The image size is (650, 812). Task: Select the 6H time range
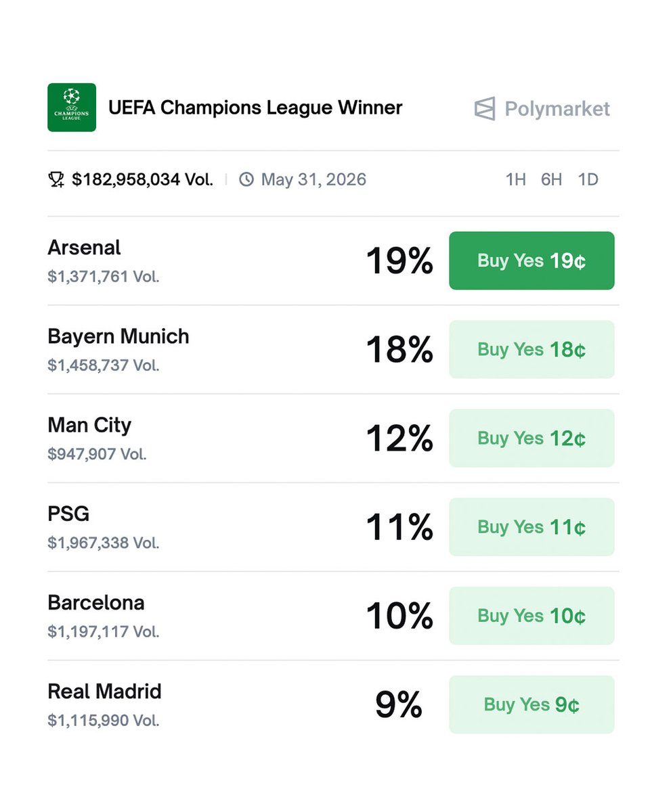[x=551, y=179]
